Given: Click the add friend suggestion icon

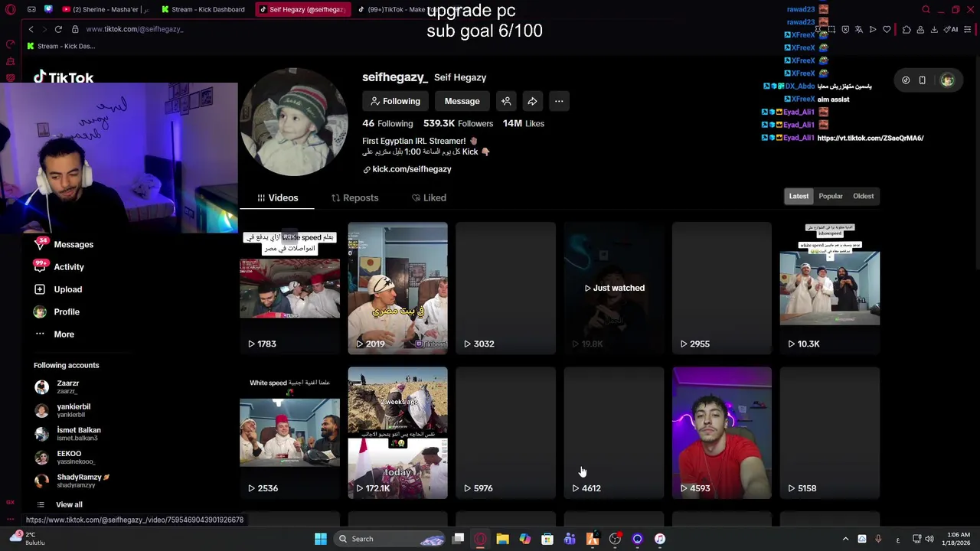Looking at the screenshot, I should coord(506,101).
